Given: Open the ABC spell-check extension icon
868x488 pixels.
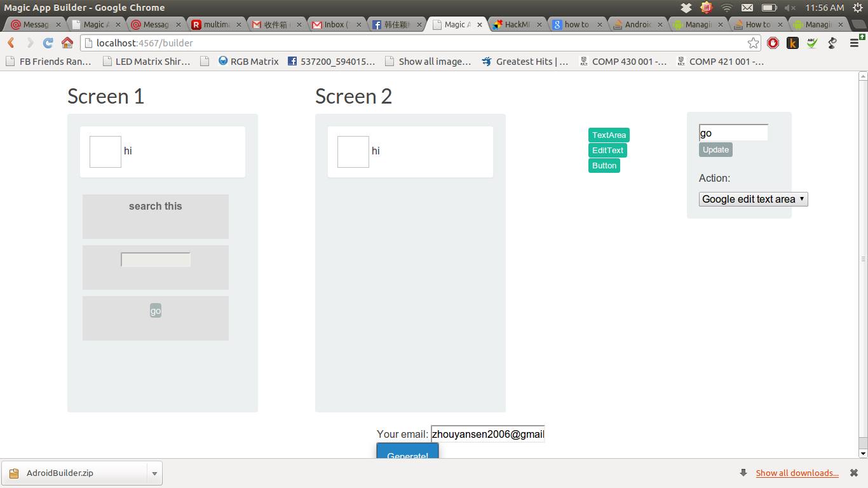Looking at the screenshot, I should click(x=812, y=43).
